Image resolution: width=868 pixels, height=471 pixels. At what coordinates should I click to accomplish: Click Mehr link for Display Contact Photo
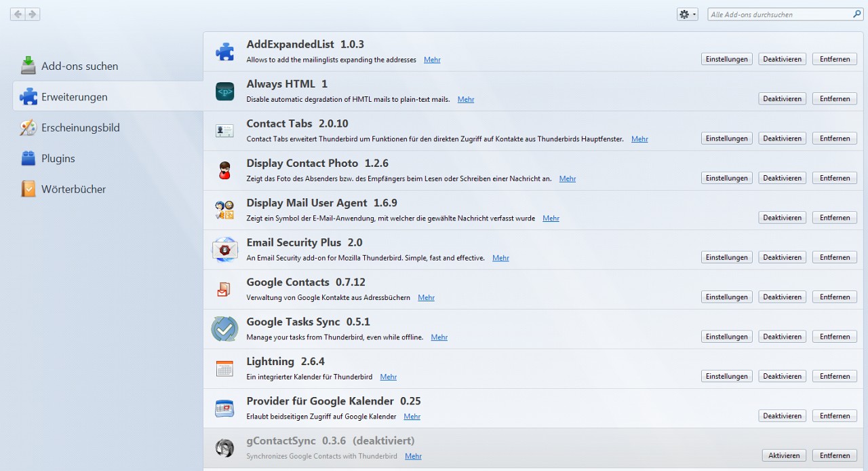568,178
